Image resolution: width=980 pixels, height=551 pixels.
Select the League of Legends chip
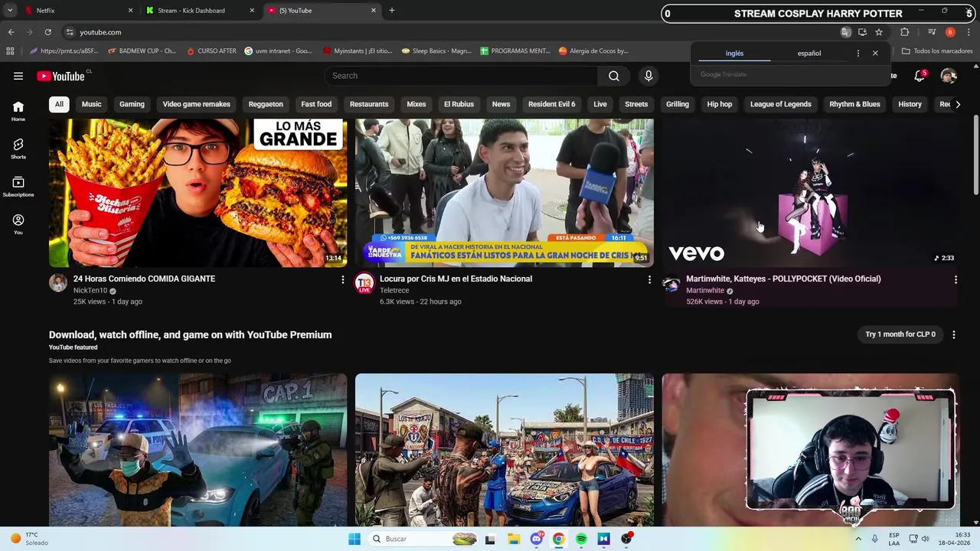tap(780, 104)
